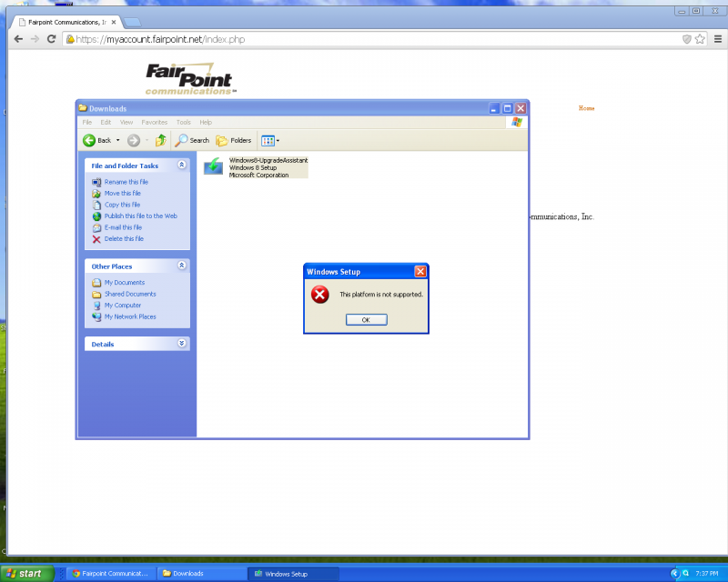
Task: Go forward in Chrome browser
Action: click(35, 39)
